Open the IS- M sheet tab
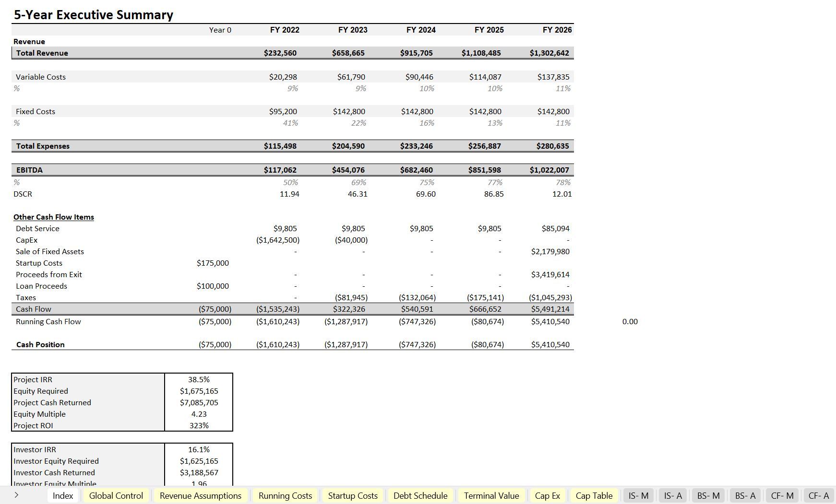Screen dimensions: 836x504 [638, 496]
